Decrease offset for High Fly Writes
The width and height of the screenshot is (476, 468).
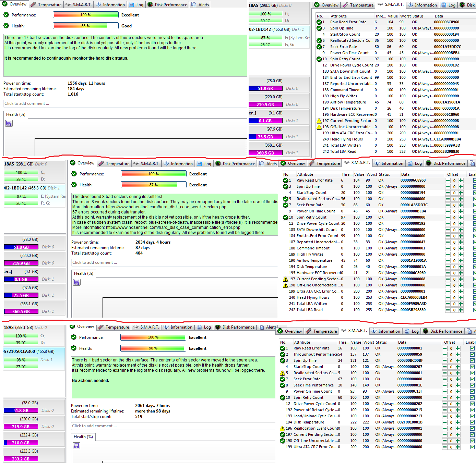(448, 254)
